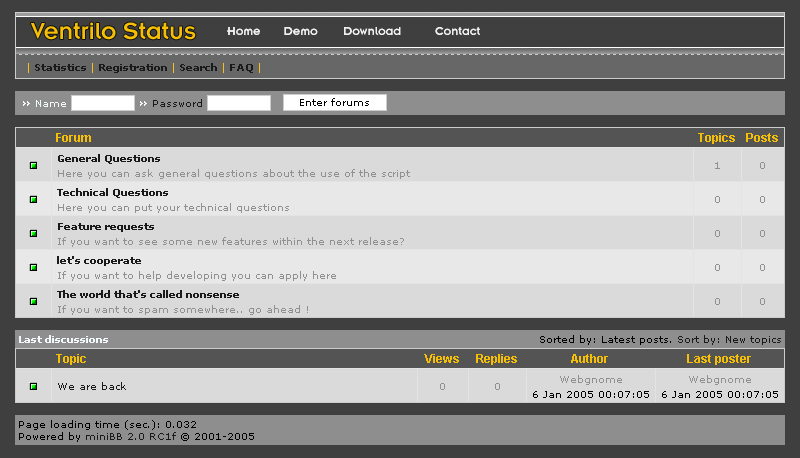The width and height of the screenshot is (800, 458).
Task: Open the Demo page
Action: pyautogui.click(x=301, y=31)
